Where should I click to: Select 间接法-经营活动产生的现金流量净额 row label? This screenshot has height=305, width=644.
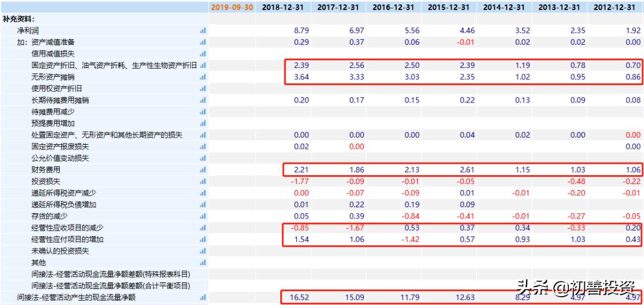click(76, 297)
